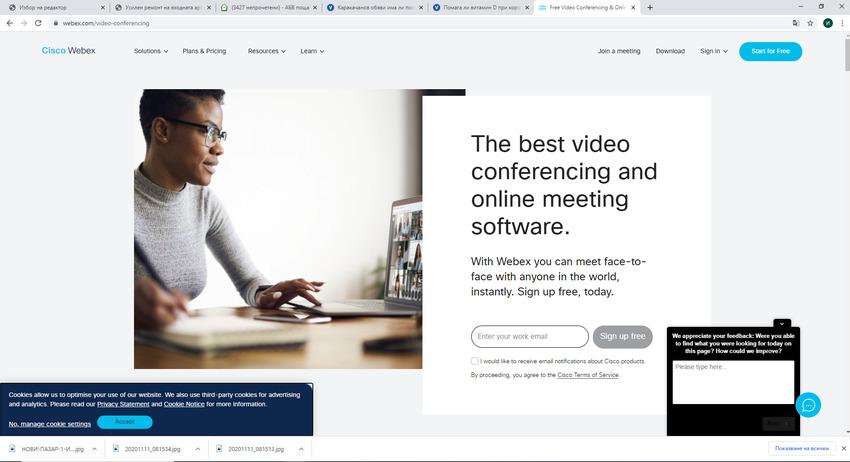Open options for 20201111_081513.jpg download
This screenshot has width=850, height=462.
[301, 449]
